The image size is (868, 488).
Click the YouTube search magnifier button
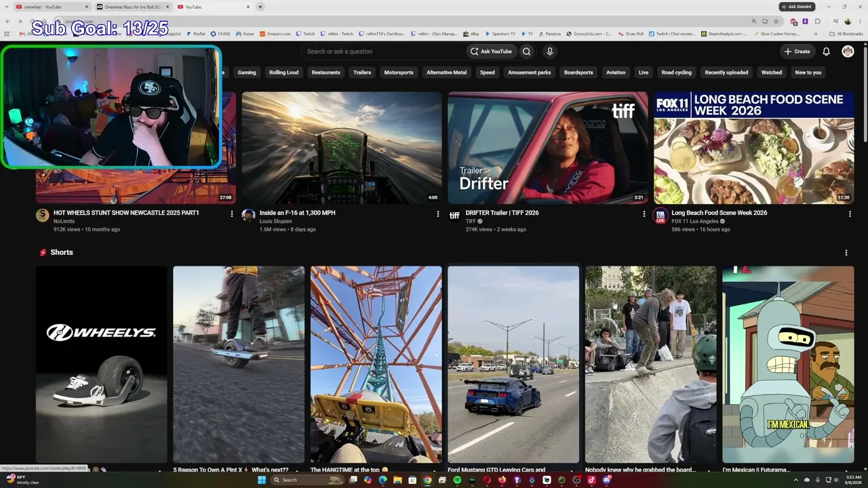click(526, 52)
